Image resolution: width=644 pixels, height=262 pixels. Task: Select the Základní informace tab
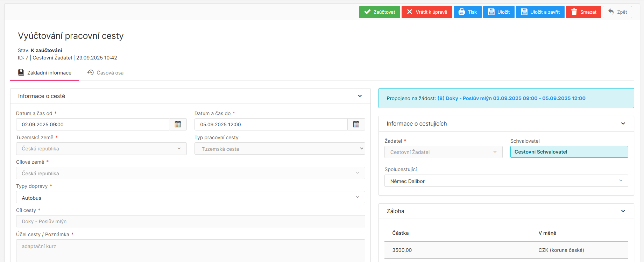45,73
